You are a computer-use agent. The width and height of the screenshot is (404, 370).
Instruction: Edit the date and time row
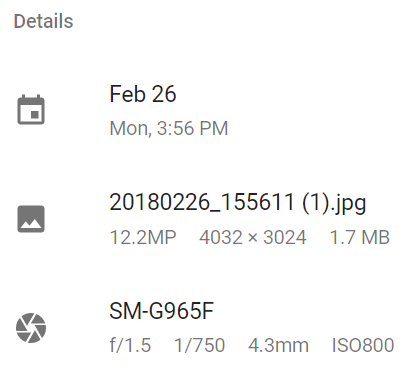tap(202, 110)
